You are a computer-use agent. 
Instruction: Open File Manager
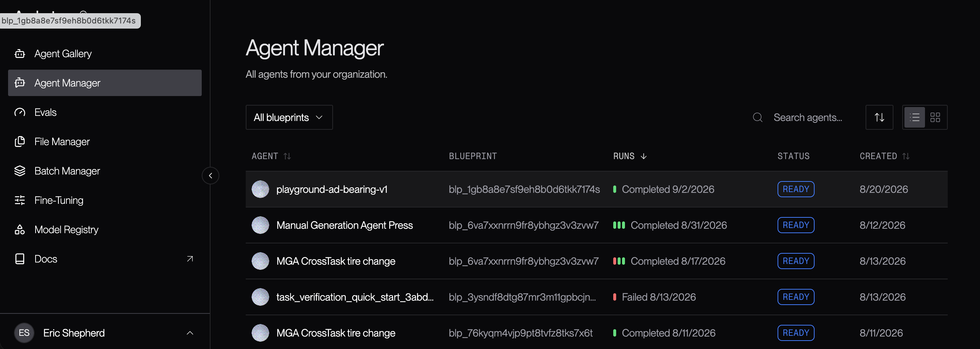pos(105,142)
